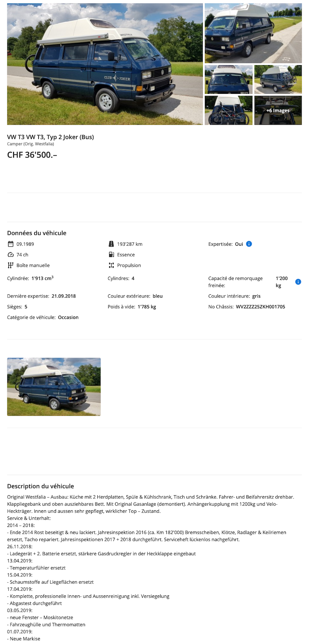309x644 pixels.
Task: Click the date line 13.04.2019:
Action: pyautogui.click(x=20, y=561)
